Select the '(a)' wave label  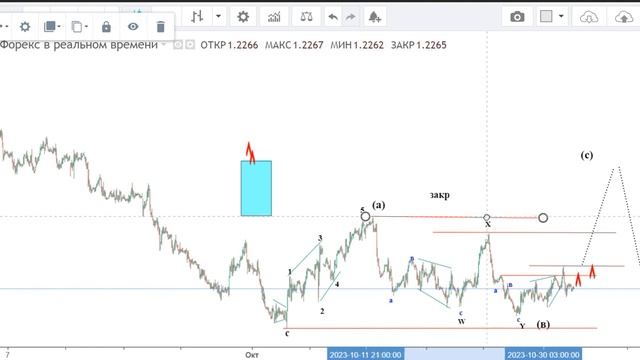[378, 205]
